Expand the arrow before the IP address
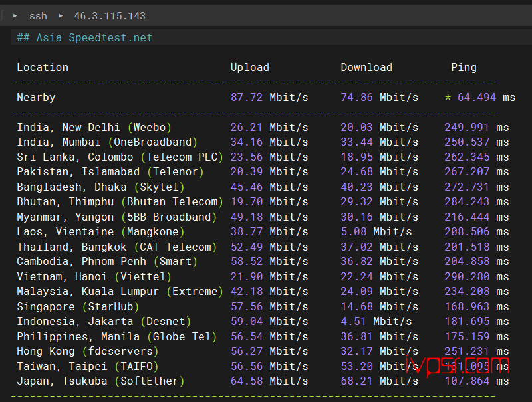Viewport: 532px width, 402px height. [61, 15]
